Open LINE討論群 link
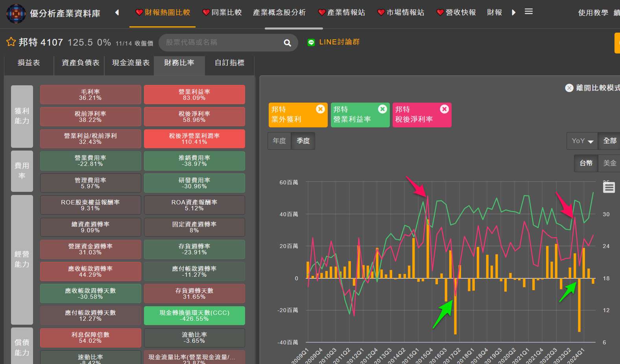Screen dimensions: 620x364 coord(340,42)
